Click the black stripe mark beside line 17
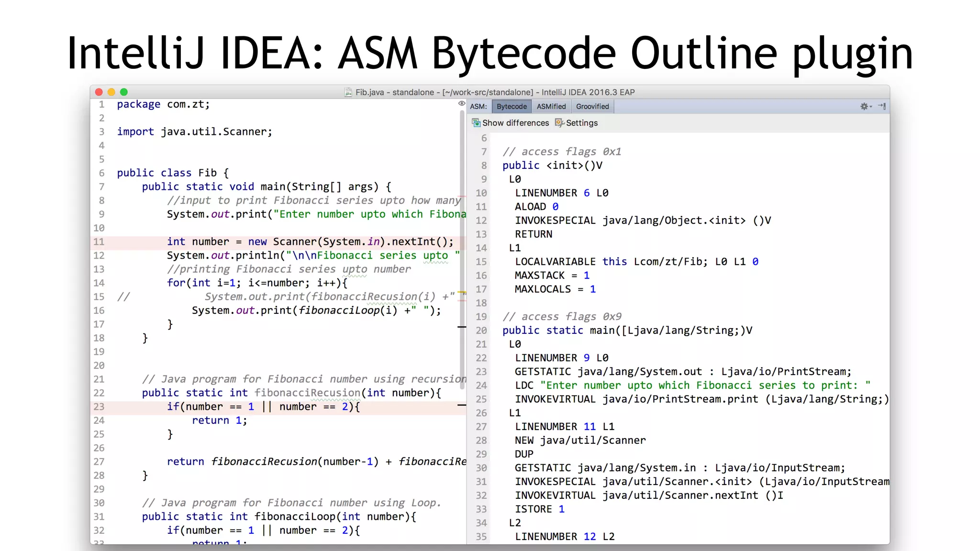Screen dimensions: 980x551 (x=462, y=327)
